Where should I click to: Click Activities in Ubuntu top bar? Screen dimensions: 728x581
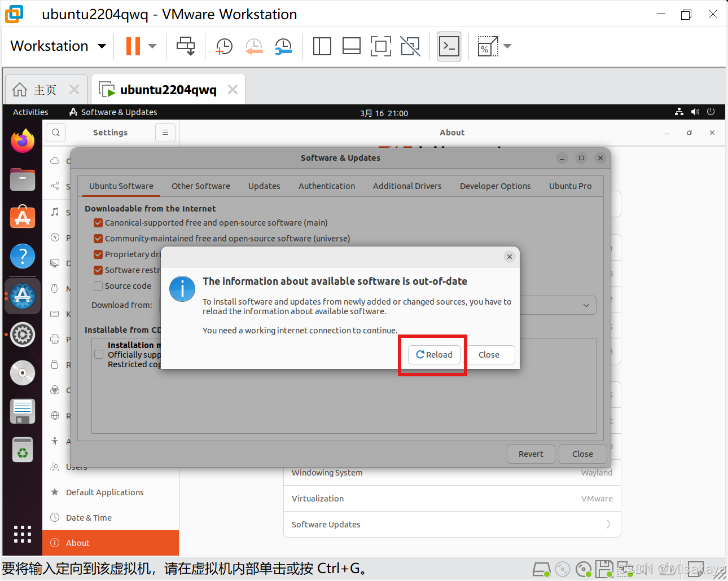pyautogui.click(x=30, y=112)
